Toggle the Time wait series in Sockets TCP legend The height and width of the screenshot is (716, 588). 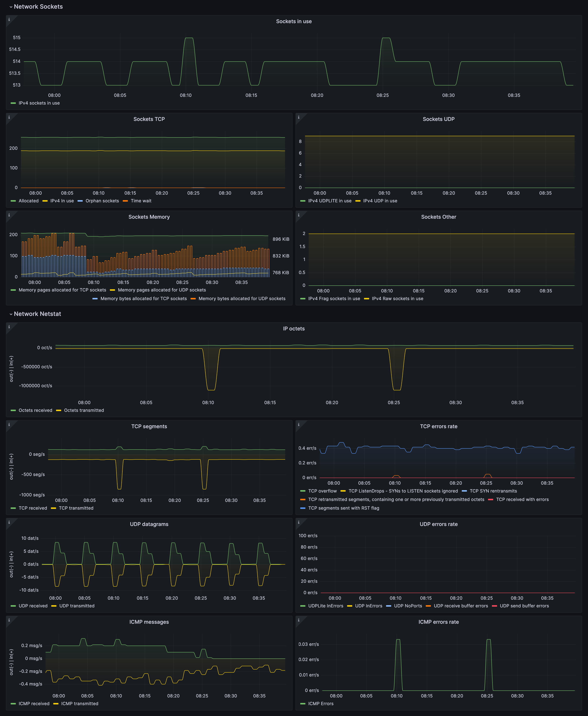[x=141, y=201]
